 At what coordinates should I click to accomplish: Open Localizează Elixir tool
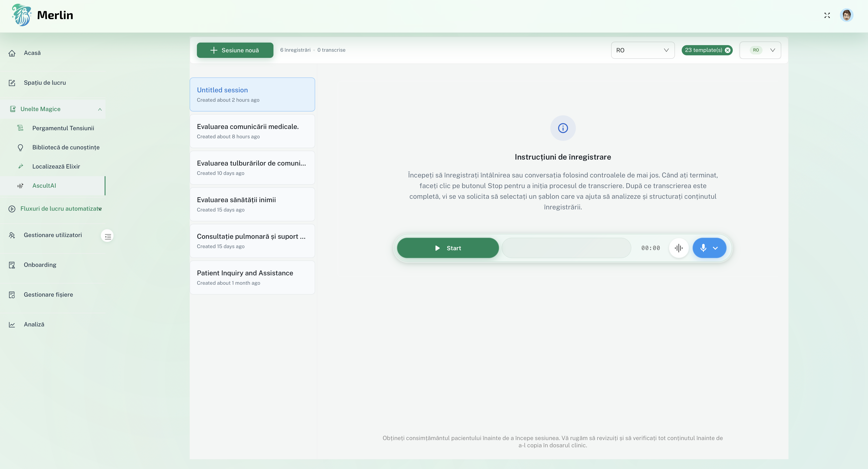point(56,167)
